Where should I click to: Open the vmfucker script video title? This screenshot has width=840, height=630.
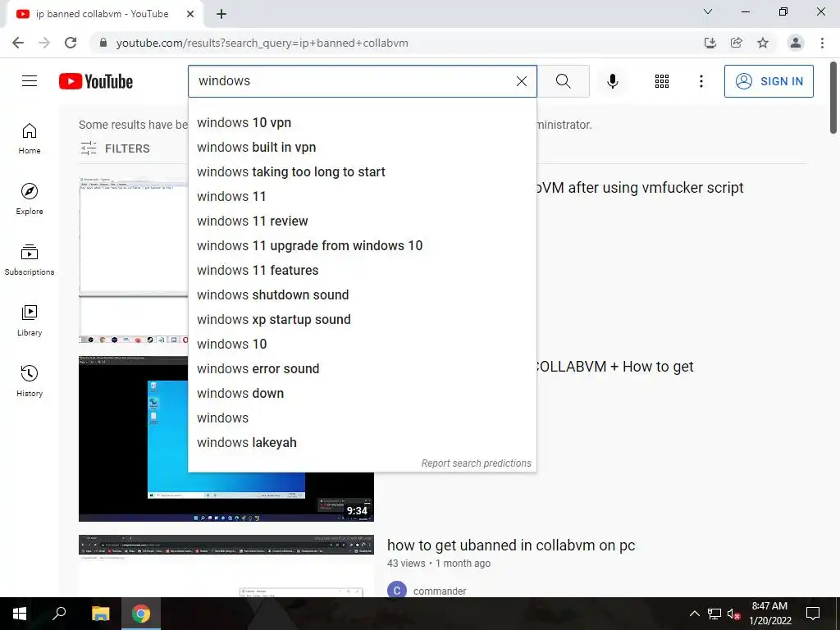[640, 188]
